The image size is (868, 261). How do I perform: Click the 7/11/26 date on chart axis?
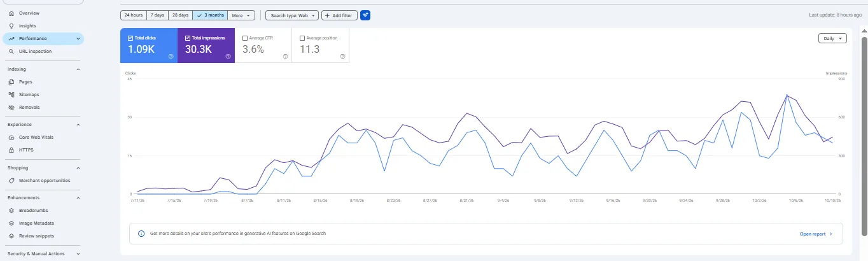click(137, 200)
